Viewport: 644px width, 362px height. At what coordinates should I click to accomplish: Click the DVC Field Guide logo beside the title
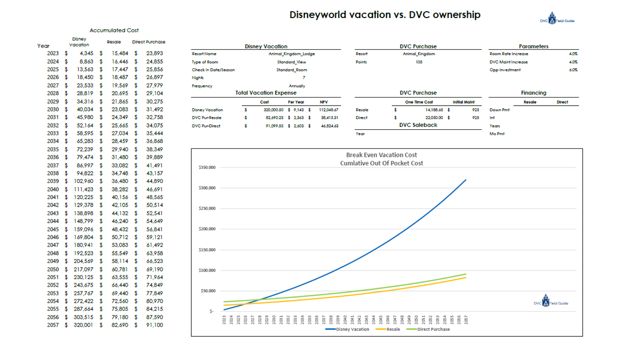click(556, 18)
